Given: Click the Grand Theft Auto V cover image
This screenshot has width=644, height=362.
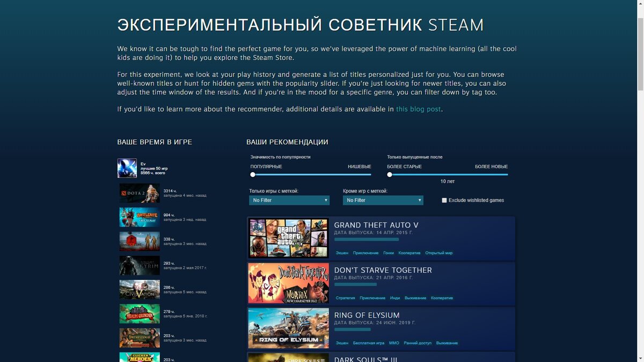Looking at the screenshot, I should 288,238.
